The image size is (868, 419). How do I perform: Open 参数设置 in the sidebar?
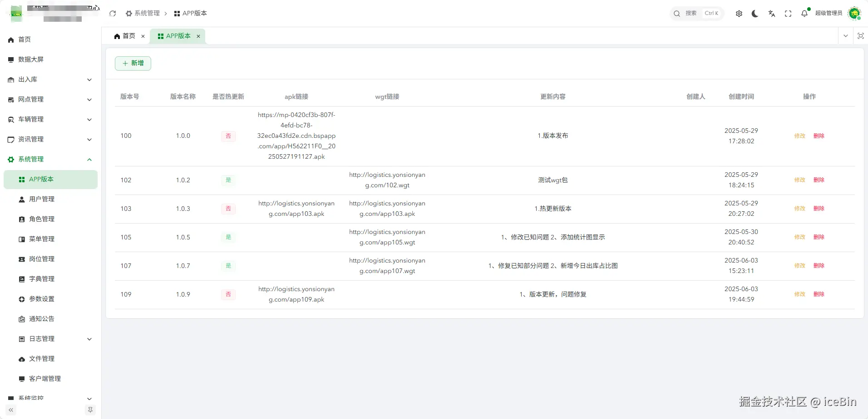(50, 299)
